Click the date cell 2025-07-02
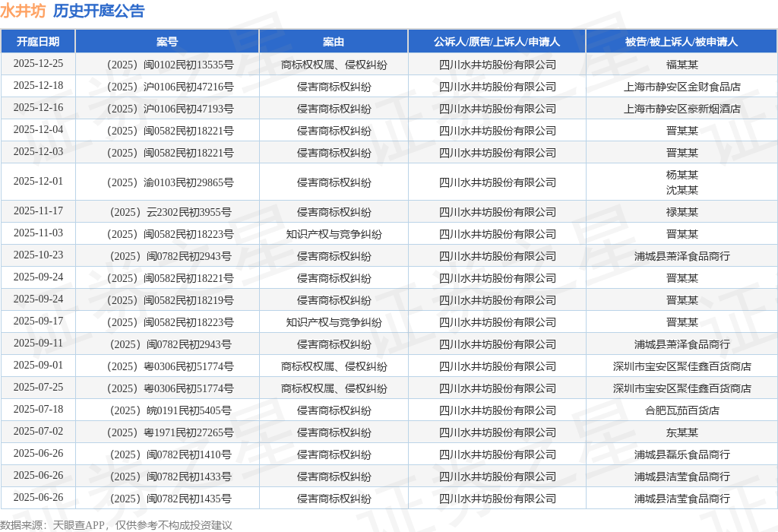The width and height of the screenshot is (778, 532). tap(38, 431)
